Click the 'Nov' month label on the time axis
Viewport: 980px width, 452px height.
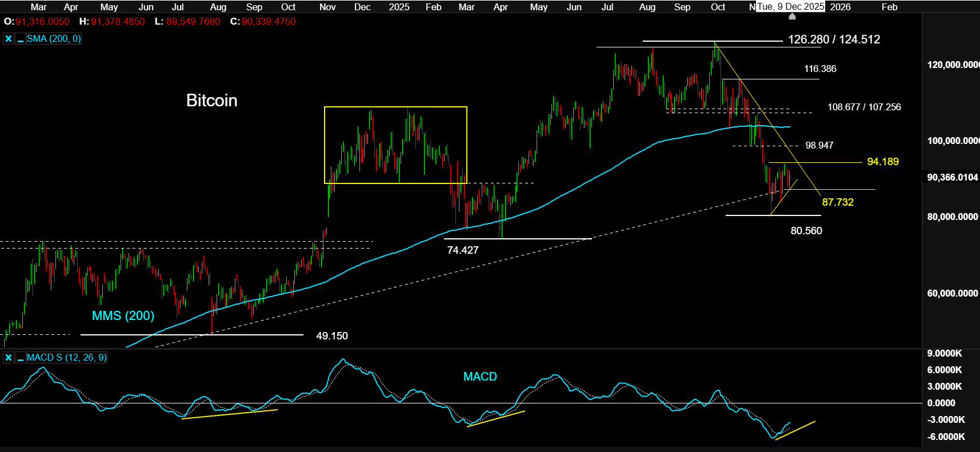tap(327, 7)
